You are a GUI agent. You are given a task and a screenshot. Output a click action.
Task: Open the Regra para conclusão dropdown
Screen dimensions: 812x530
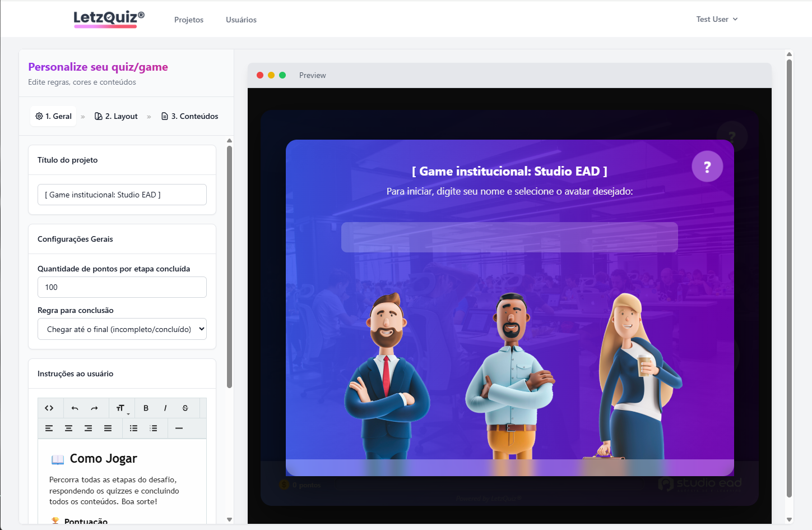(x=122, y=329)
